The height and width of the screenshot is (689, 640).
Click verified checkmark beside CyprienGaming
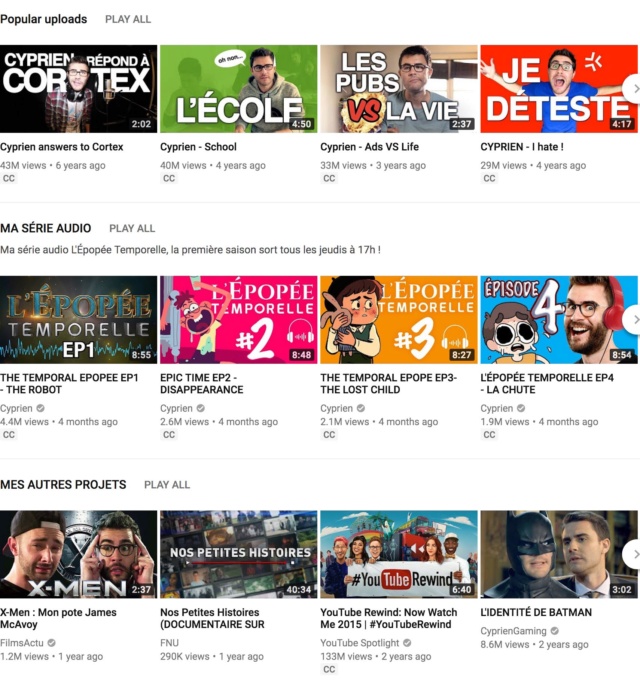click(555, 631)
